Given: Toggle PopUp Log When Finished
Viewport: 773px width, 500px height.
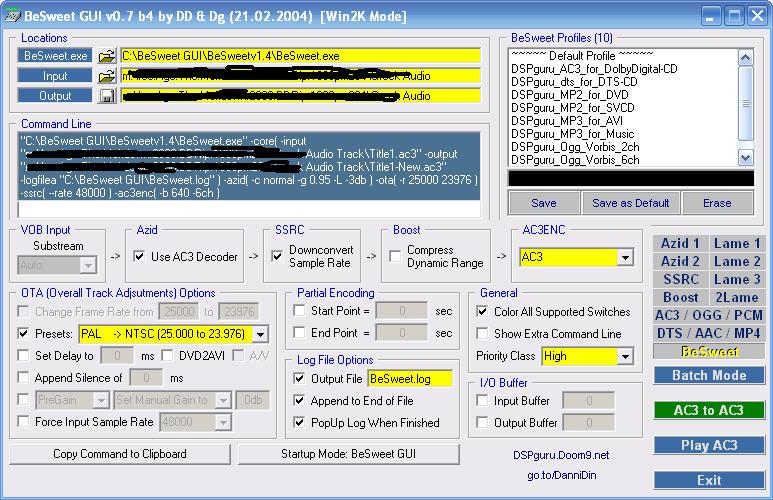Looking at the screenshot, I should pos(299,422).
